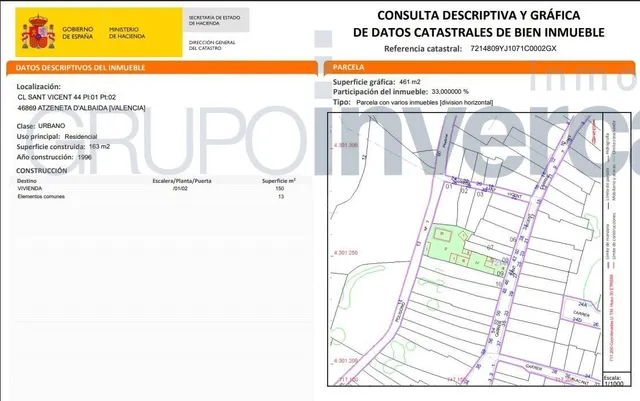Click the Tipo parcela con varios inmuebles text

tap(424, 102)
